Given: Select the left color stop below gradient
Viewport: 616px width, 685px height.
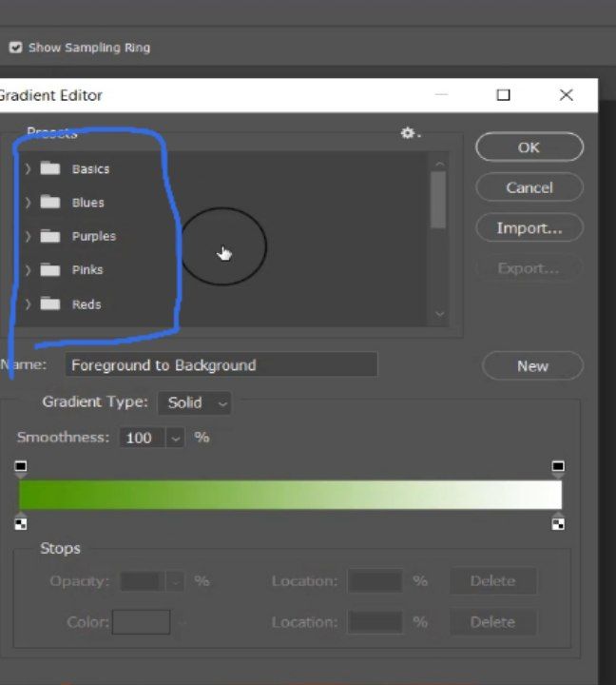Looking at the screenshot, I should coord(21,521).
